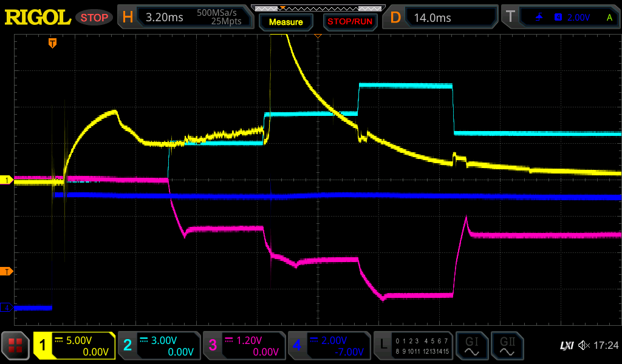Open the Measure menu
The height and width of the screenshot is (364, 622).
[x=285, y=22]
